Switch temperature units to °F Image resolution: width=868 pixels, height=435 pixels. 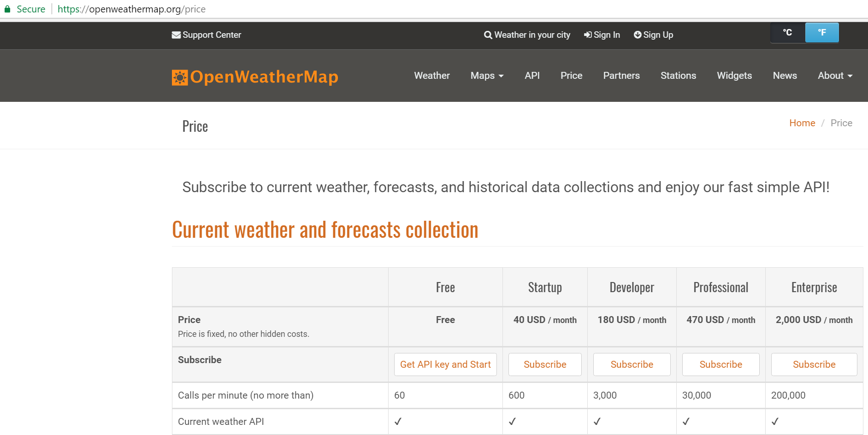click(x=822, y=33)
